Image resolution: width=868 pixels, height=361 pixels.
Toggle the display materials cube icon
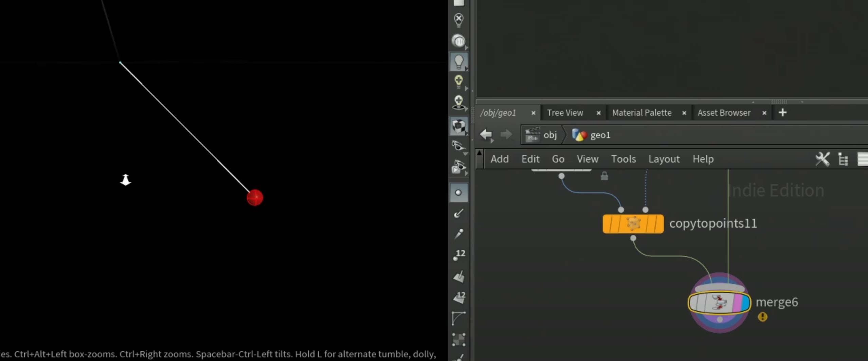point(458,127)
